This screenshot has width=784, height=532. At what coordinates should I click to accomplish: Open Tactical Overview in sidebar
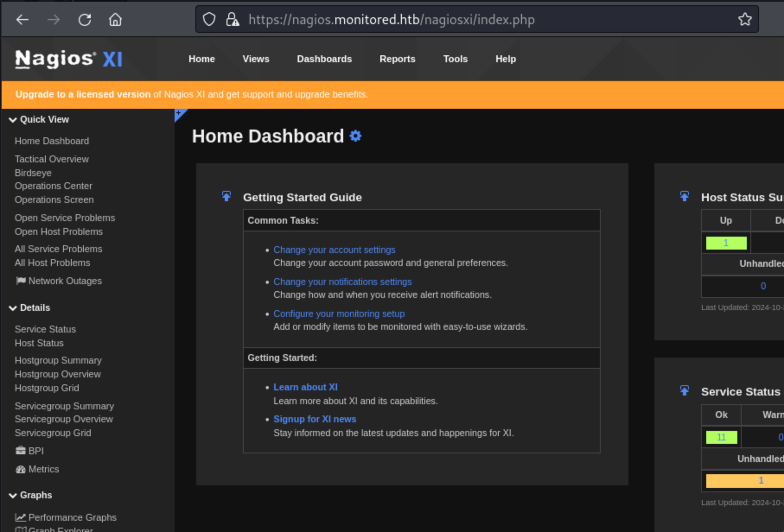(x=52, y=159)
